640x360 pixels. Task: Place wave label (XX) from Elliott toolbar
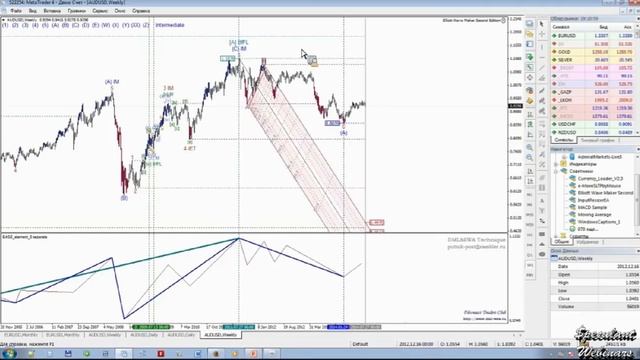coord(135,25)
